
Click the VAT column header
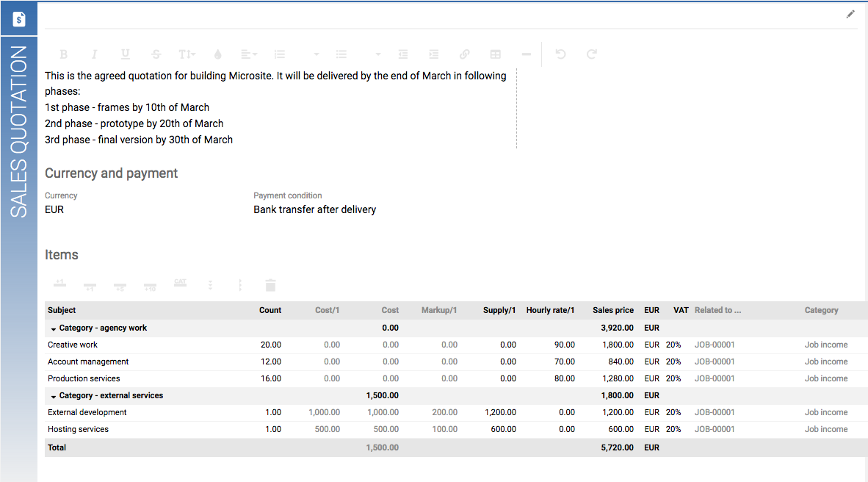pos(681,310)
